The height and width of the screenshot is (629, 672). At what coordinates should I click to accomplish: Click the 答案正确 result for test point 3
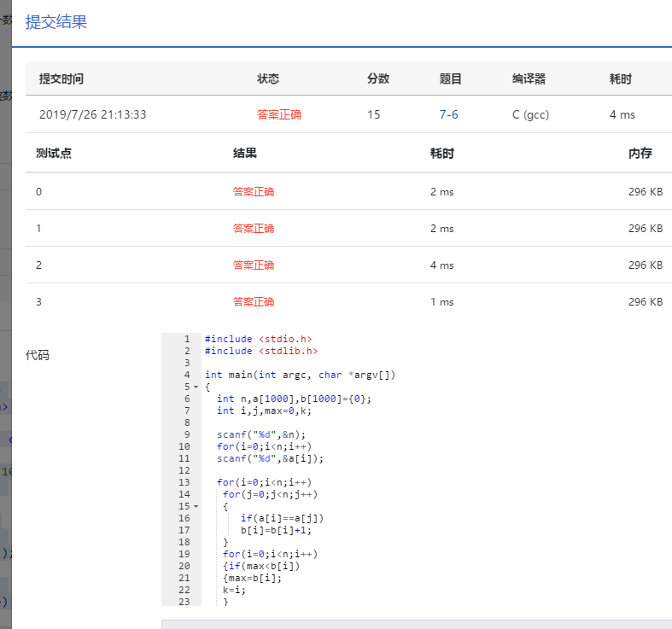(254, 302)
